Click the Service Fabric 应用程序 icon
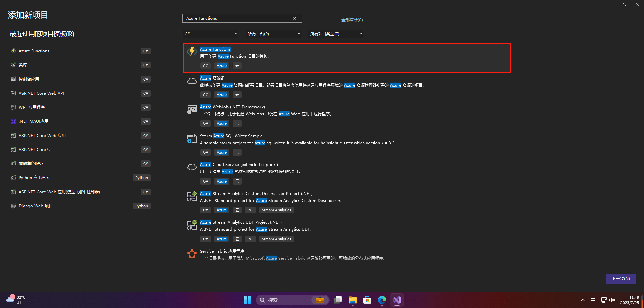Screen dimensions: 644x308 tap(192, 254)
